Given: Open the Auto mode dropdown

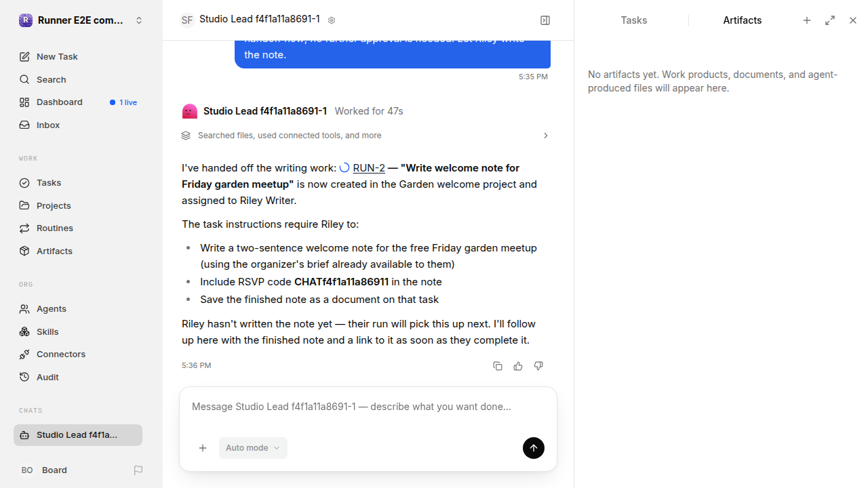Looking at the screenshot, I should 253,448.
